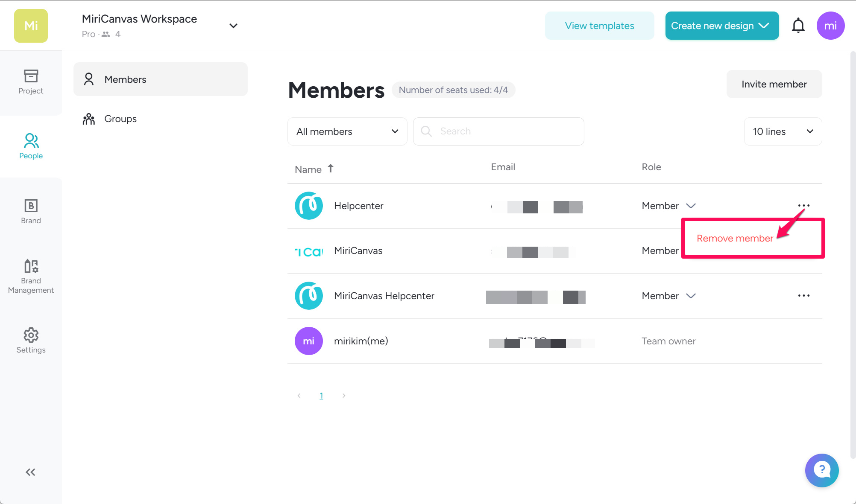This screenshot has height=504, width=856.
Task: Open the help chat bubble
Action: 821,470
